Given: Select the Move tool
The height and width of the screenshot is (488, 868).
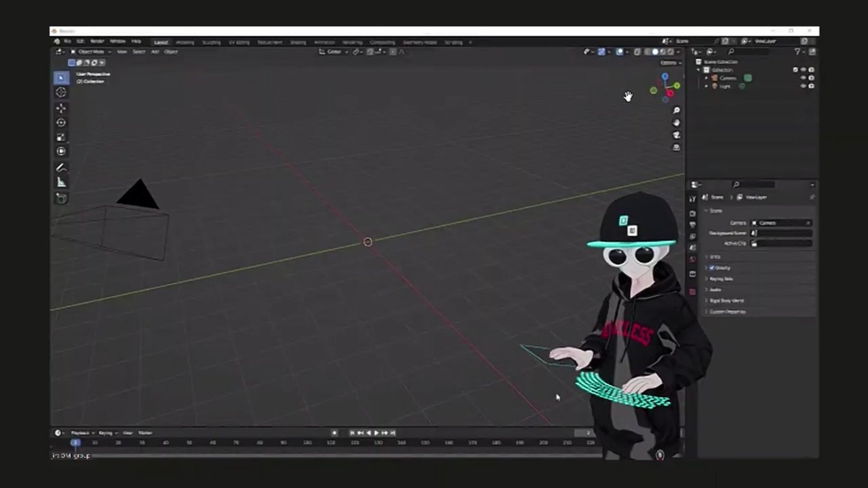Looking at the screenshot, I should (61, 109).
